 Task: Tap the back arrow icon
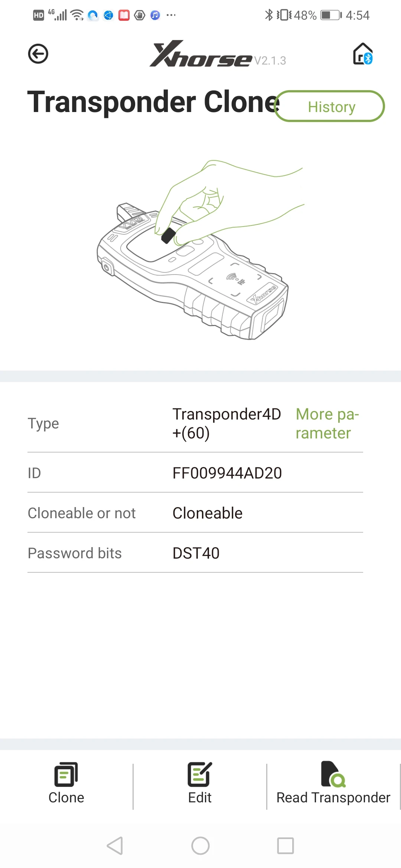(x=38, y=54)
